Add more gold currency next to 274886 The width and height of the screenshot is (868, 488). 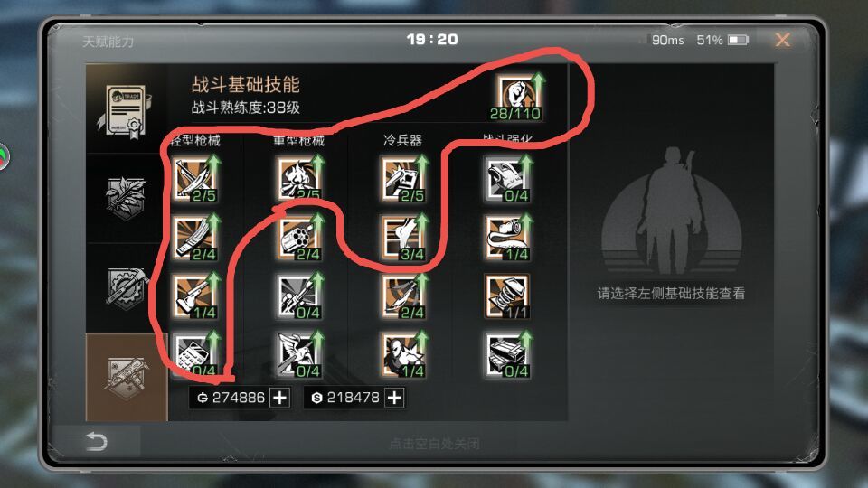[x=280, y=398]
